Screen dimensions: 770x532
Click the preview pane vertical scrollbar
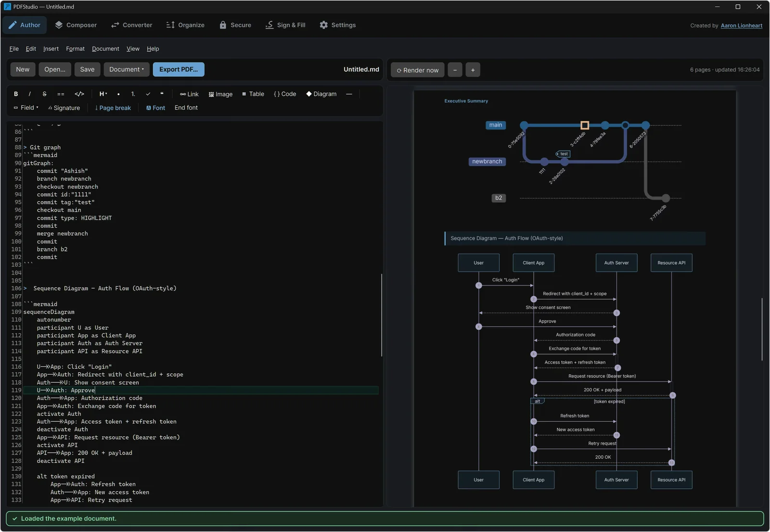(x=762, y=329)
